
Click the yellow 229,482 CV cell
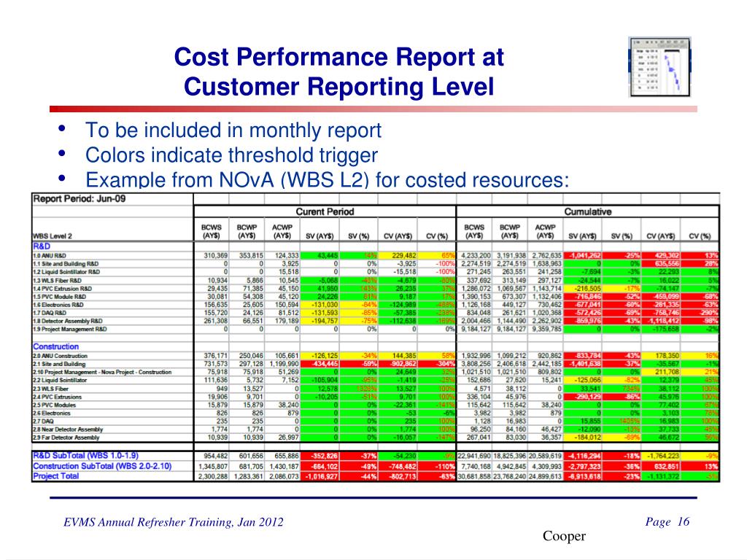398,256
